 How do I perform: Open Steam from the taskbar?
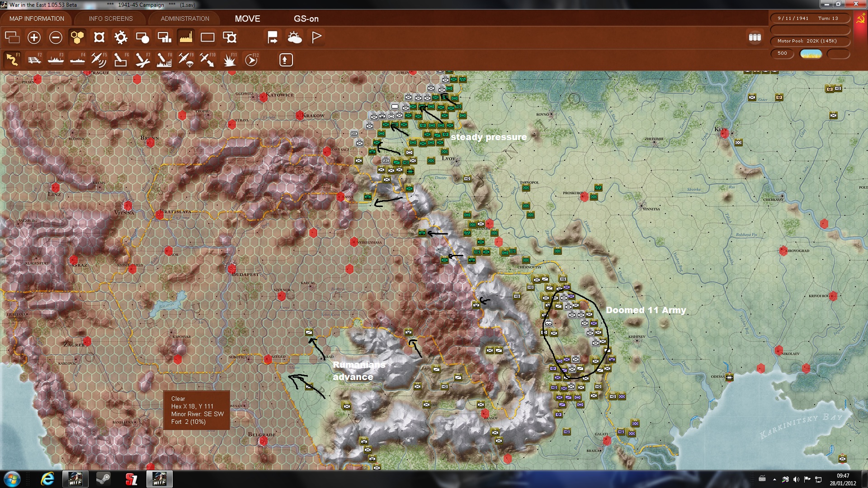103,479
